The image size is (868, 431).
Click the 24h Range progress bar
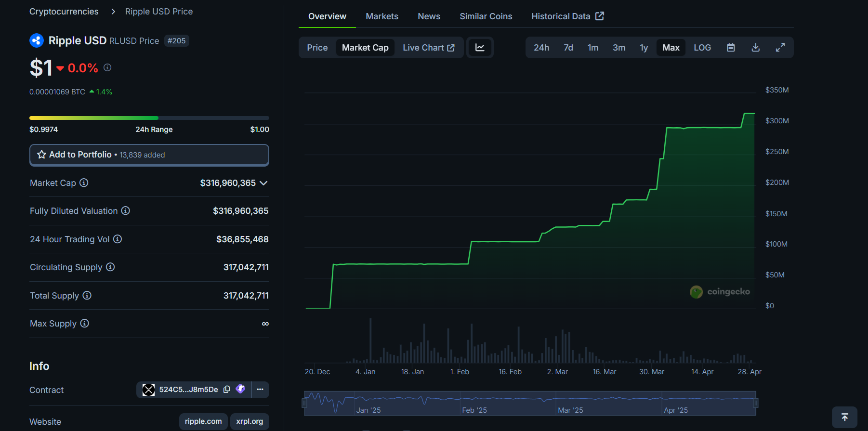click(x=149, y=118)
